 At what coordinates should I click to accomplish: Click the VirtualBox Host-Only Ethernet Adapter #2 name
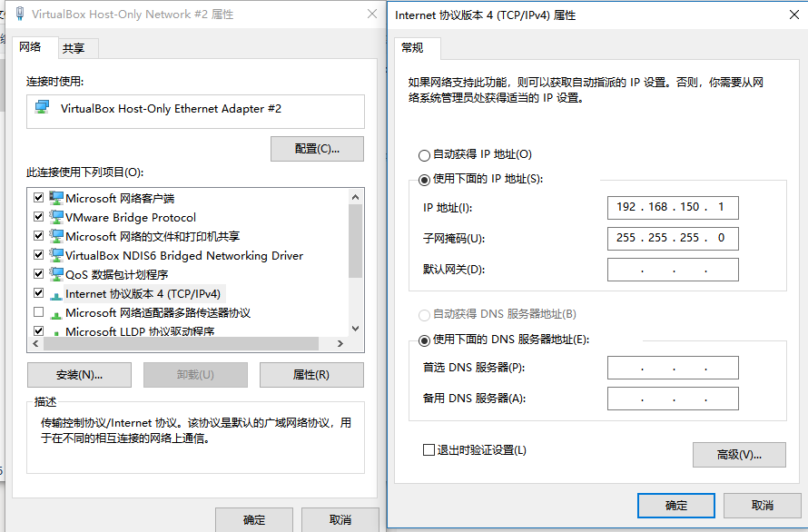(x=171, y=109)
